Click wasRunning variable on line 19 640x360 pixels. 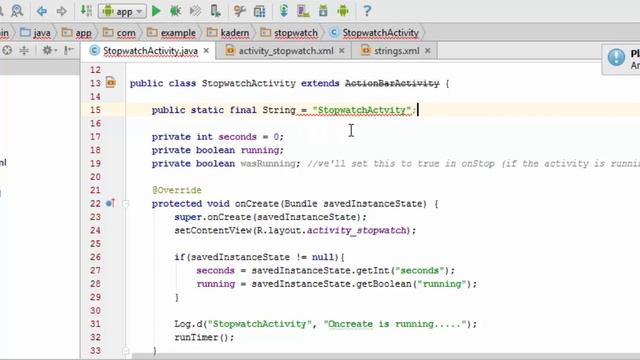pyautogui.click(x=267, y=164)
